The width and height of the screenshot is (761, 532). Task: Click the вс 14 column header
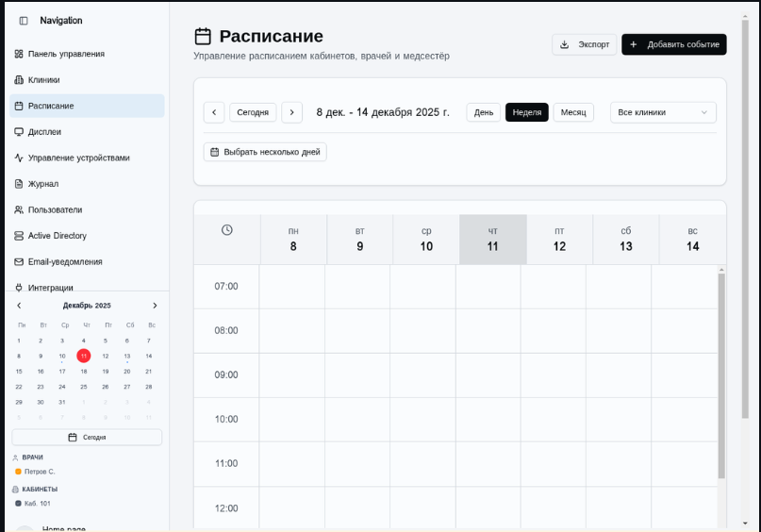click(692, 240)
